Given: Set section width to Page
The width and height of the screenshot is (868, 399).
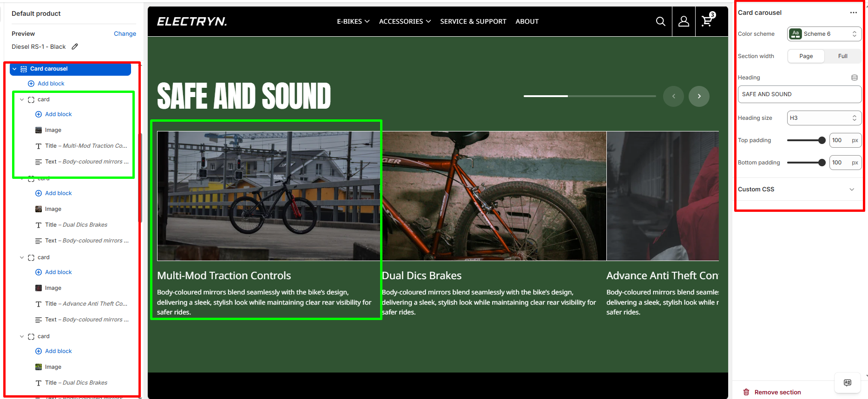Looking at the screenshot, I should [806, 56].
